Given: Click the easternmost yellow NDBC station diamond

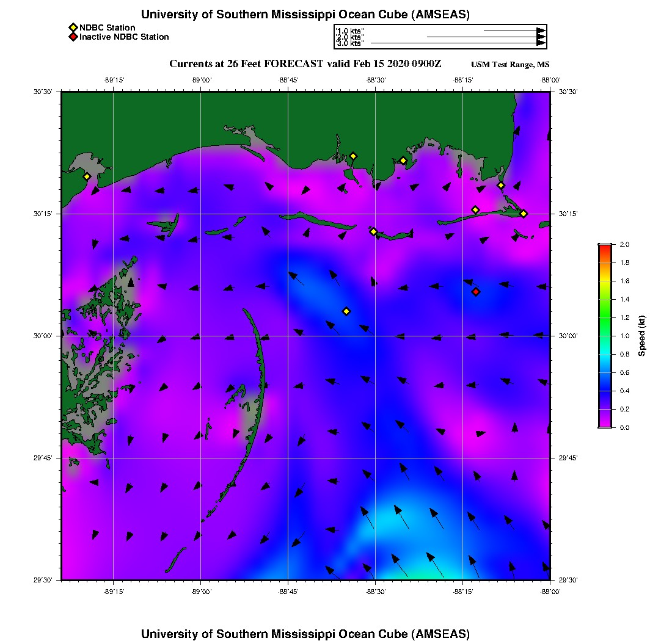Looking at the screenshot, I should (524, 213).
